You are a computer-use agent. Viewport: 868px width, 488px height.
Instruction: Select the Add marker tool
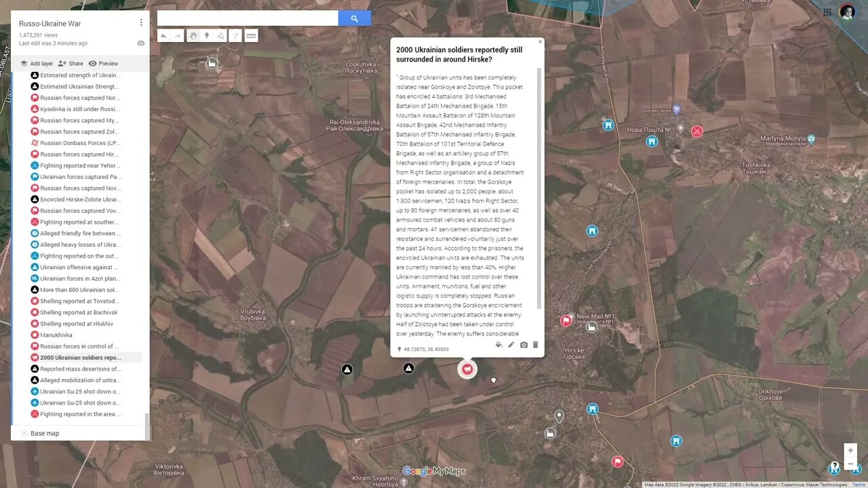(207, 36)
